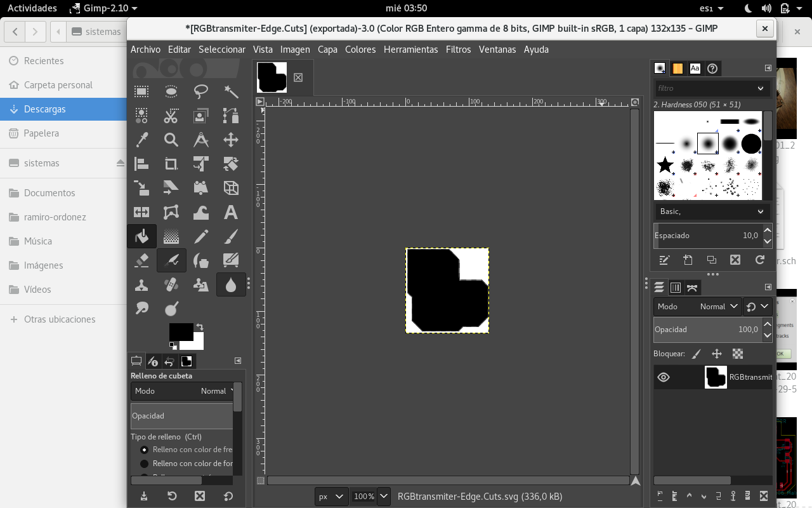The height and width of the screenshot is (508, 812).
Task: Select the Free Select lasso tool
Action: [x=201, y=92]
